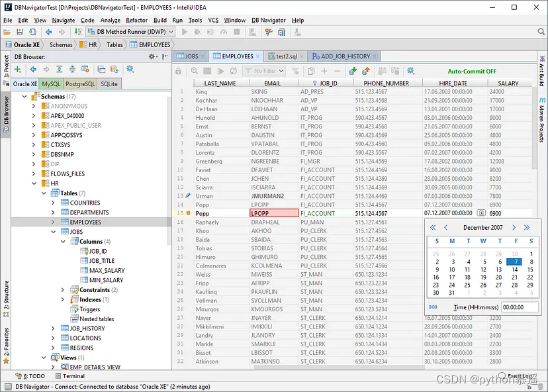Select the MySQL connection tab
548x392 pixels.
(x=51, y=84)
